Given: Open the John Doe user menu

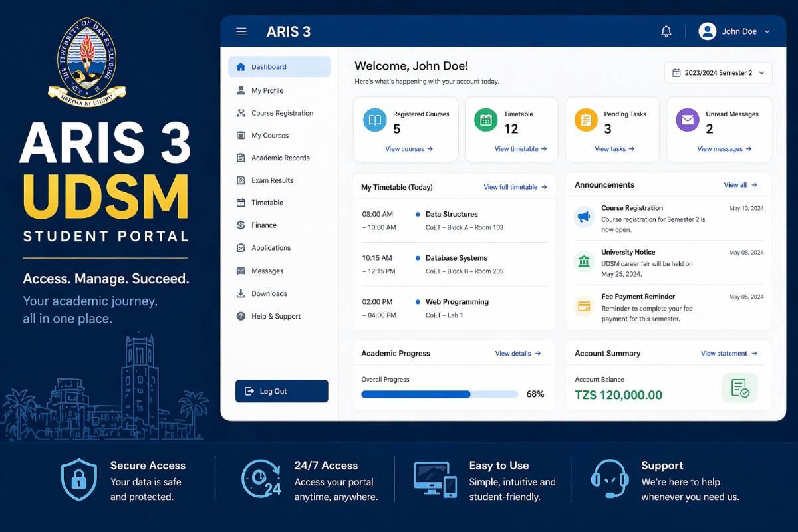Looking at the screenshot, I should [734, 31].
